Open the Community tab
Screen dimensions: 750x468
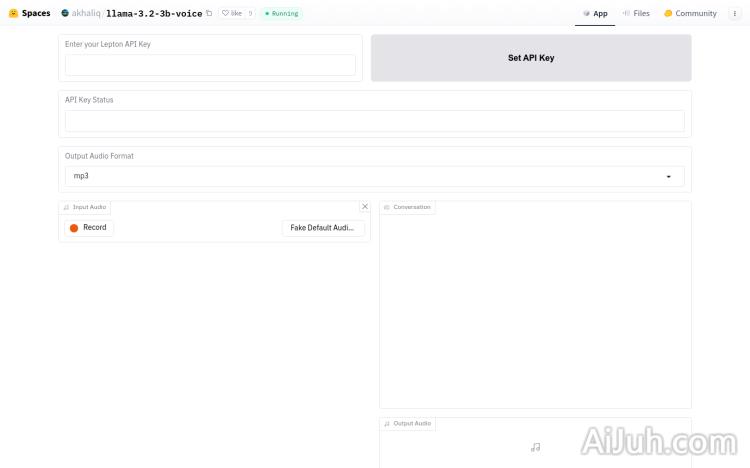click(x=690, y=13)
